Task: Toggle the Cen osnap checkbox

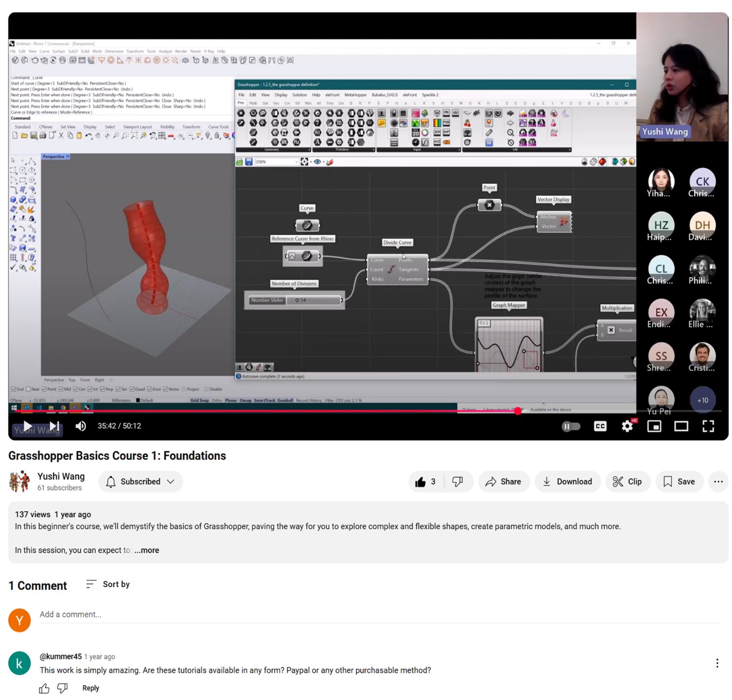Action: [x=76, y=389]
